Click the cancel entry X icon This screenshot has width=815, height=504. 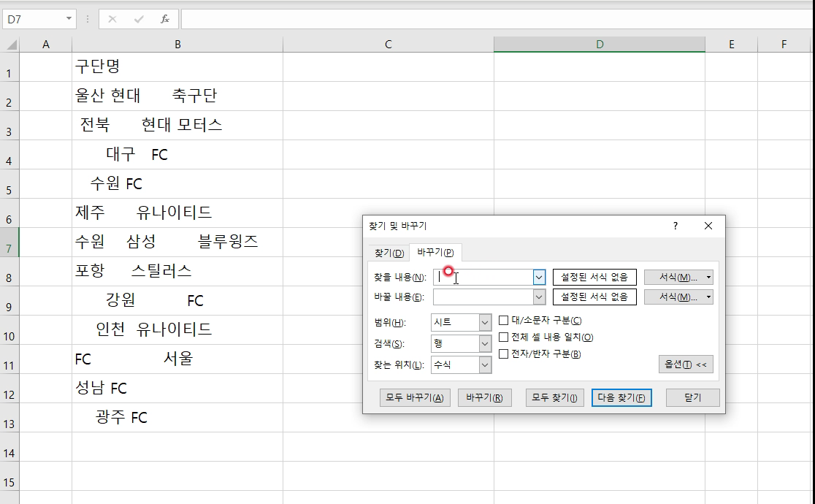coord(112,19)
